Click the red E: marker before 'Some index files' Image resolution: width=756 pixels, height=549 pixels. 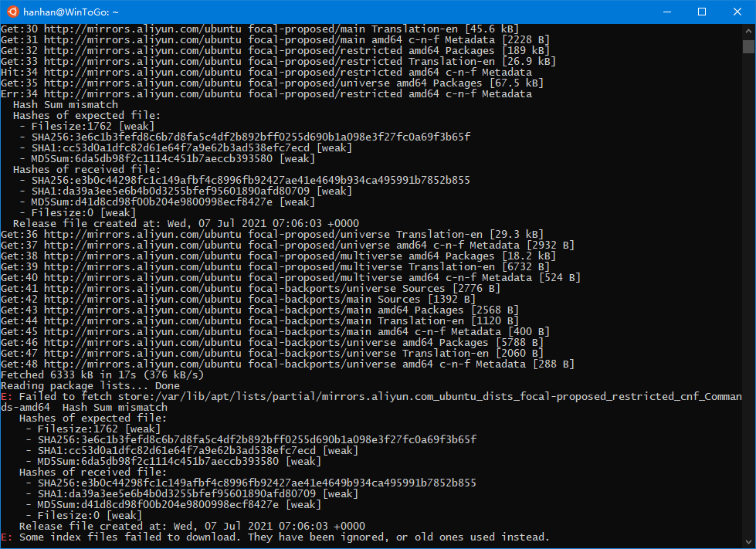[x=7, y=537]
